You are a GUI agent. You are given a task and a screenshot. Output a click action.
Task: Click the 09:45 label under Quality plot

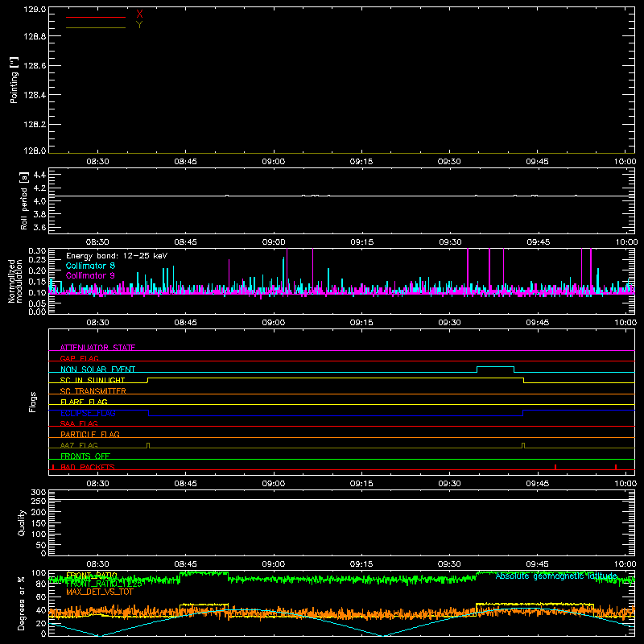[538, 564]
